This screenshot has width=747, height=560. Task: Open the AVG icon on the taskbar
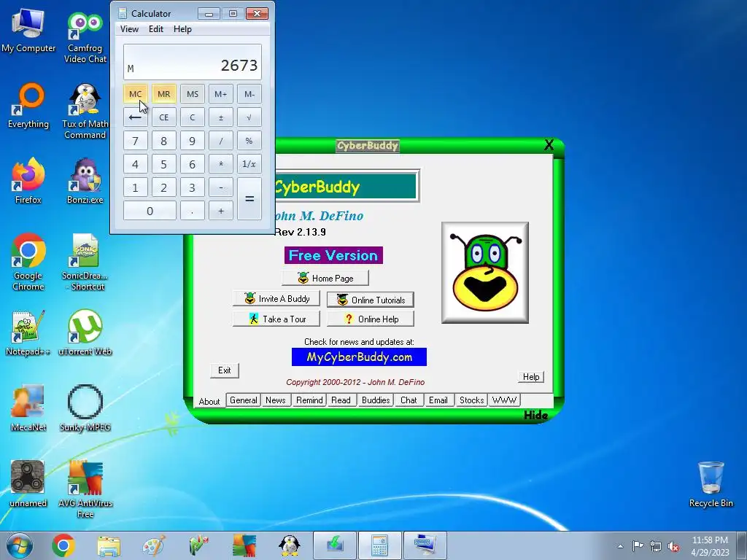tap(244, 545)
